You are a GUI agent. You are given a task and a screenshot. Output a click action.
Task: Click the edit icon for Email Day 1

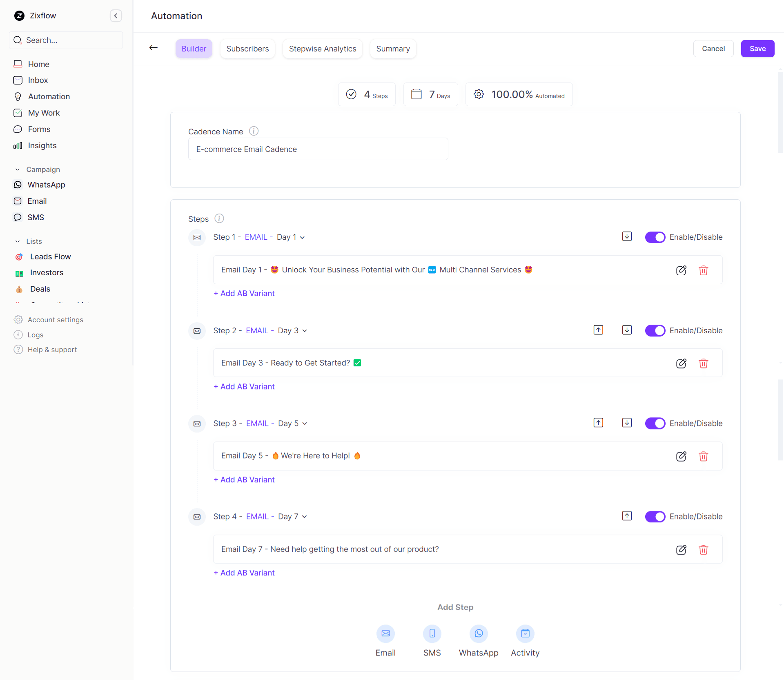tap(681, 270)
